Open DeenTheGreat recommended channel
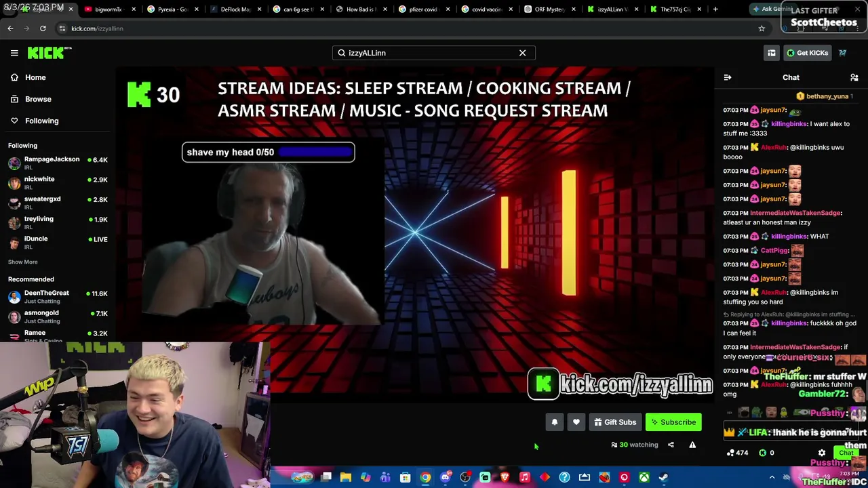The image size is (868, 488). (x=58, y=297)
